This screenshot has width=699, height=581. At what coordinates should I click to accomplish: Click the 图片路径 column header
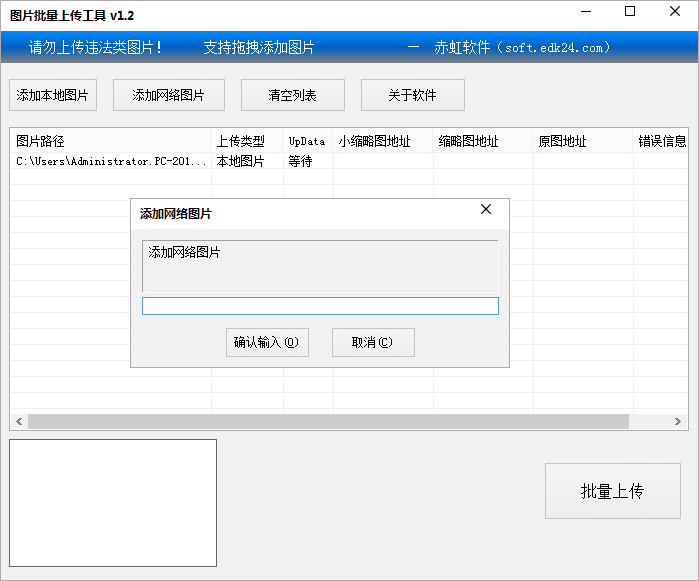110,142
